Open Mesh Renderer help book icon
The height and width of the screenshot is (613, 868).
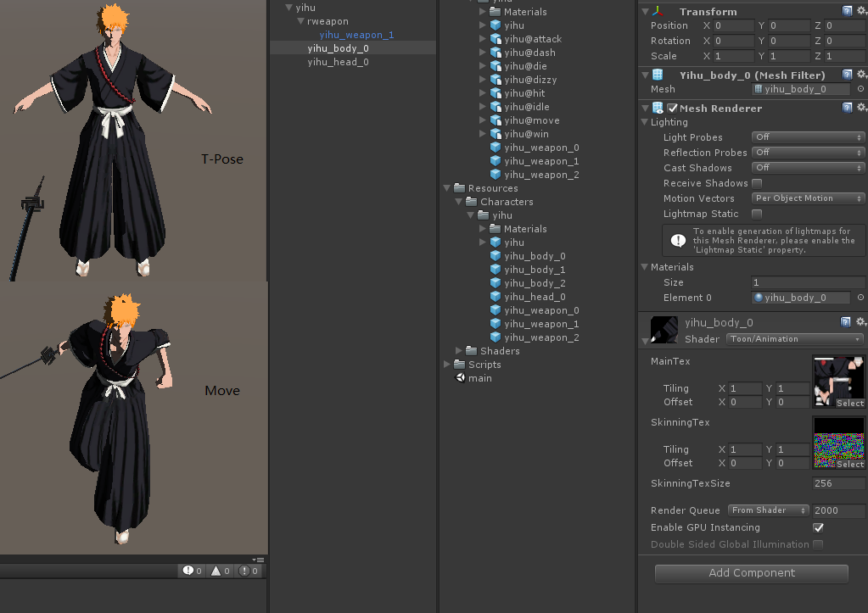point(847,108)
